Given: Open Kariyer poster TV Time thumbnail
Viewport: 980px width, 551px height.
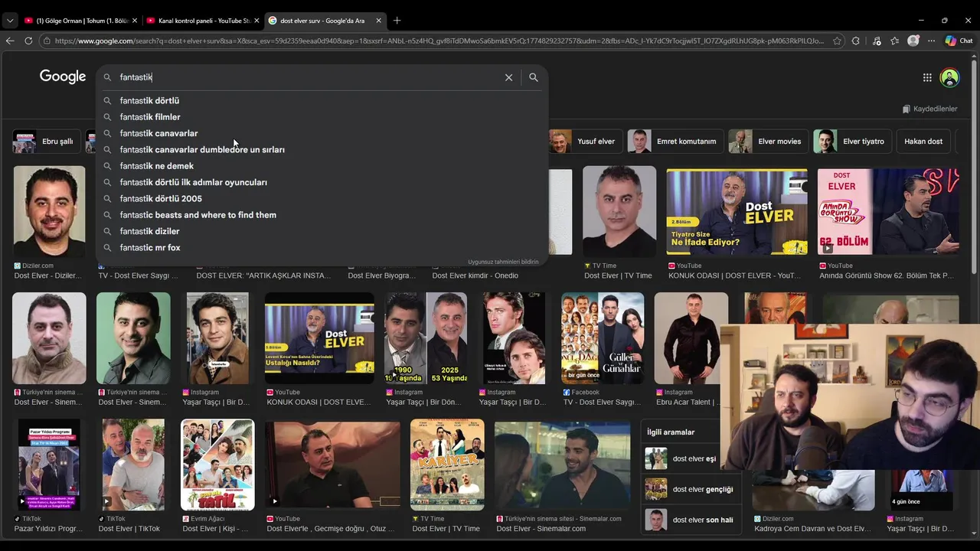Looking at the screenshot, I should pos(447,465).
